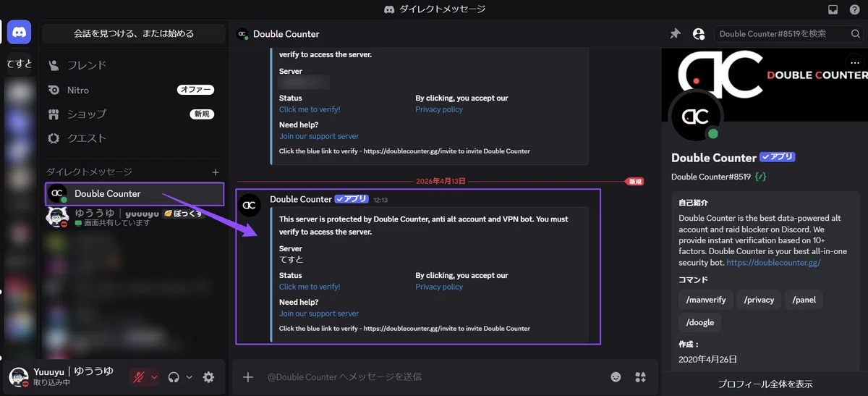Viewport: 868px width, 396px height.
Task: Open three-dot more menu on profile banner
Action: pos(856,63)
